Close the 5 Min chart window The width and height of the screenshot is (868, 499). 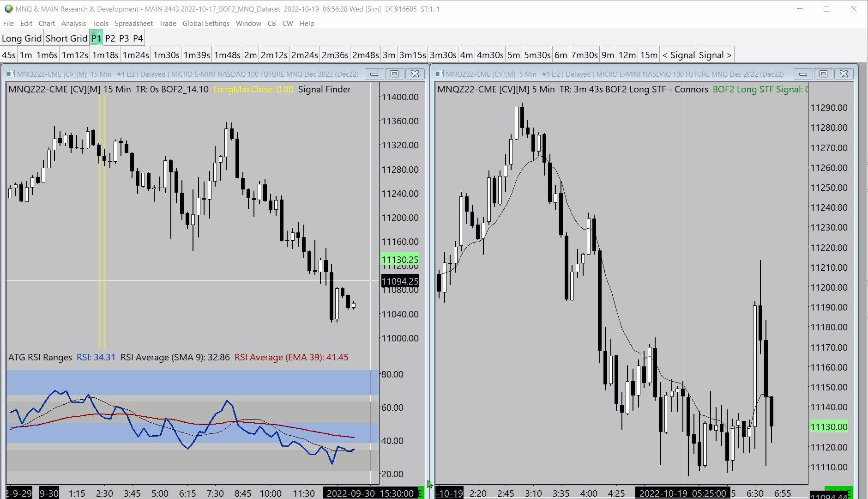(x=844, y=74)
